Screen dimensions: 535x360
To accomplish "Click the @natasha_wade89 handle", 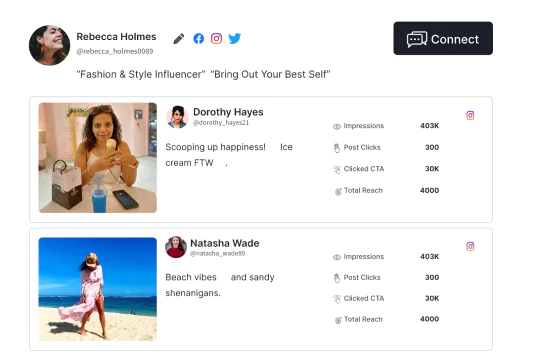I will coord(217,253).
